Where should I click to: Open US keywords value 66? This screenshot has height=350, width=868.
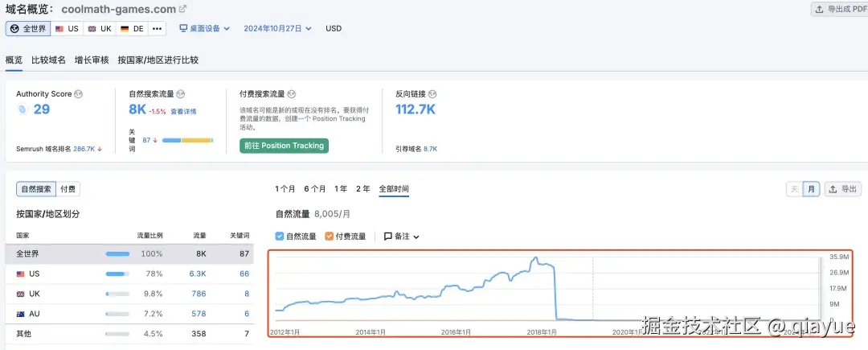tap(244, 274)
